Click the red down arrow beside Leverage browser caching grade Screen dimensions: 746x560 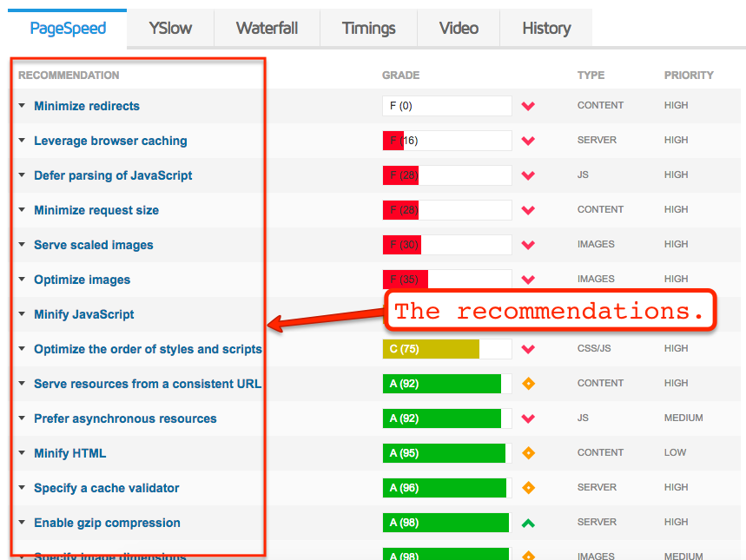[x=528, y=141]
